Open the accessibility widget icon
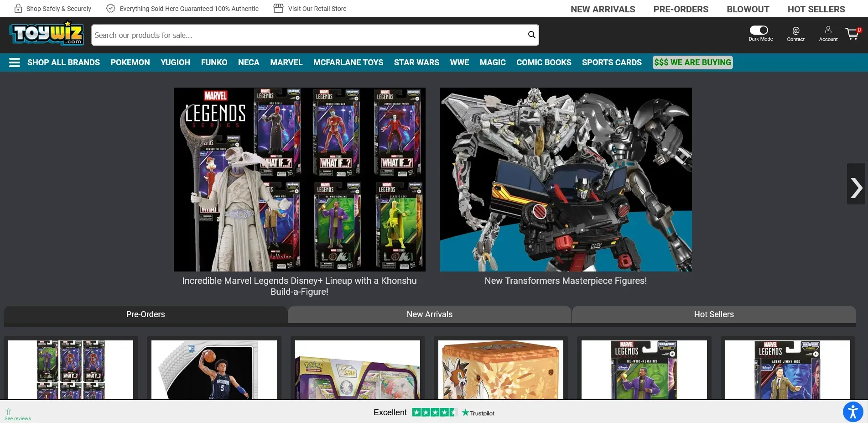This screenshot has height=423, width=868. [x=853, y=412]
